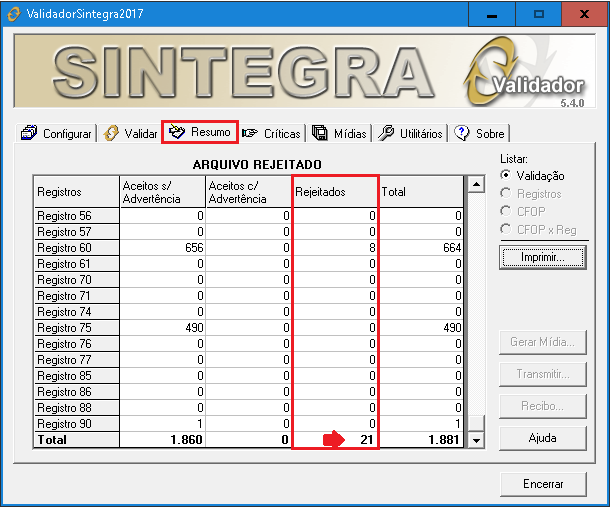Viewport: 612px width, 508px height.
Task: Select the Resumo tab label
Action: pos(211,132)
